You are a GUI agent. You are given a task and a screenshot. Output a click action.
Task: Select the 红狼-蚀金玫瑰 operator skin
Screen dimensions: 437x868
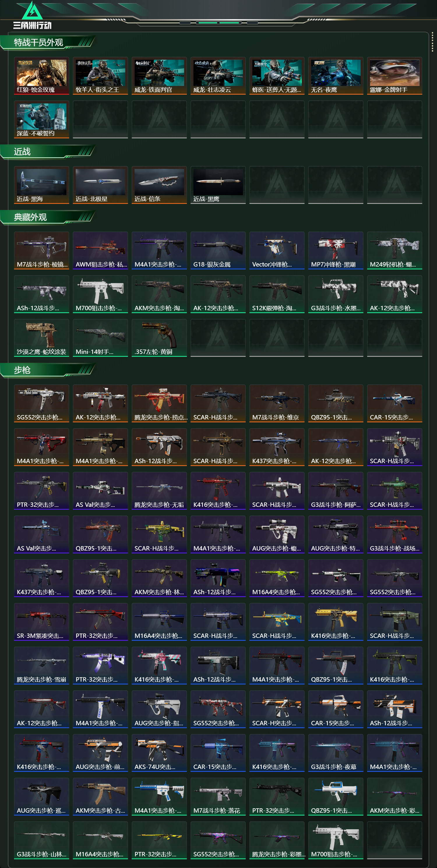[41, 75]
